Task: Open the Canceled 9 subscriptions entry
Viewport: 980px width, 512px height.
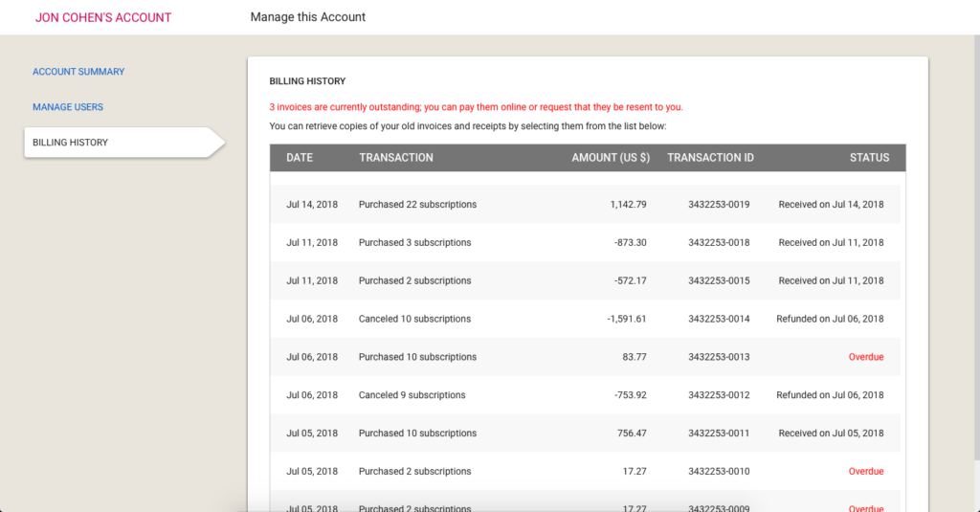Action: coord(585,395)
